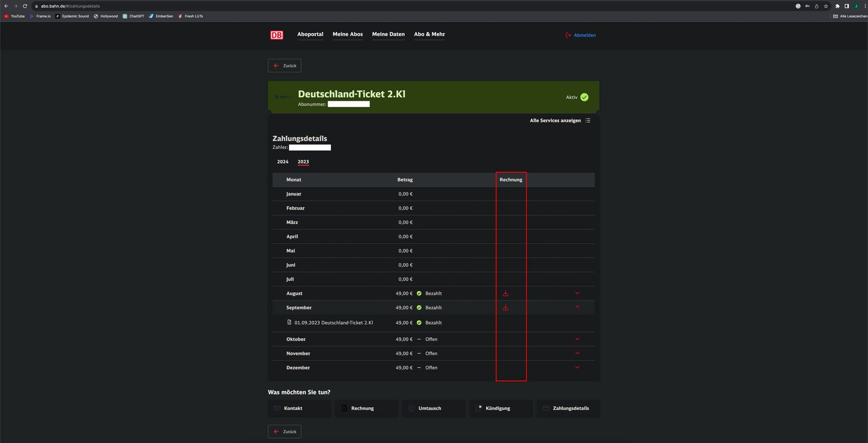Open the Abo & Mehr menu
This screenshot has height=443, width=868.
tap(429, 34)
